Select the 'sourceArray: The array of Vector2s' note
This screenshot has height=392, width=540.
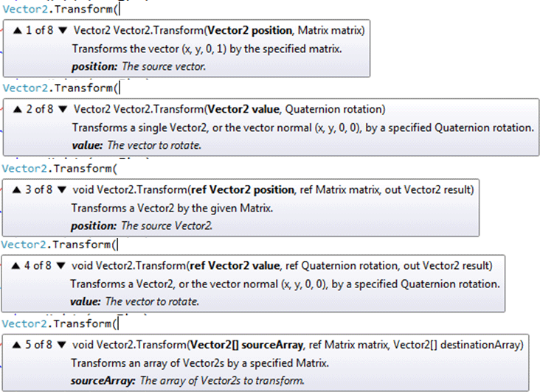(x=187, y=380)
